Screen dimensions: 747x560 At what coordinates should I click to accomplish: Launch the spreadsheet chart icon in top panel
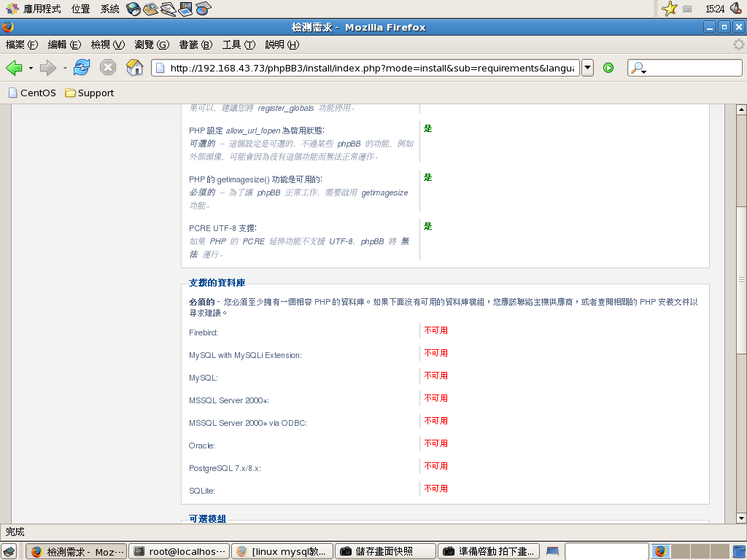(204, 9)
